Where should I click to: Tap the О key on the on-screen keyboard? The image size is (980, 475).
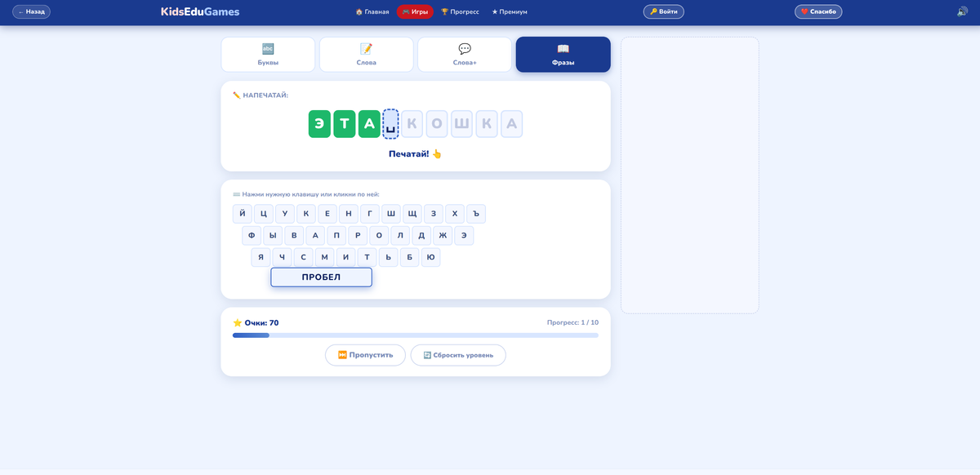379,236
